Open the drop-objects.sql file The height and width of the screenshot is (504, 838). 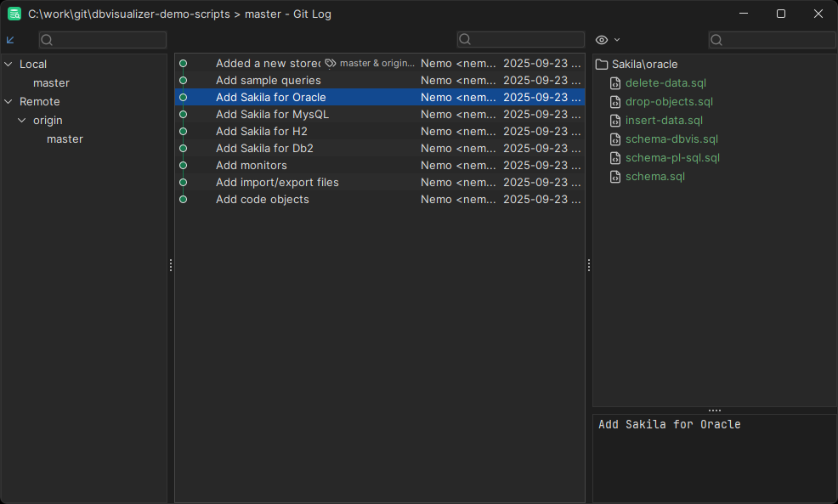[669, 102]
